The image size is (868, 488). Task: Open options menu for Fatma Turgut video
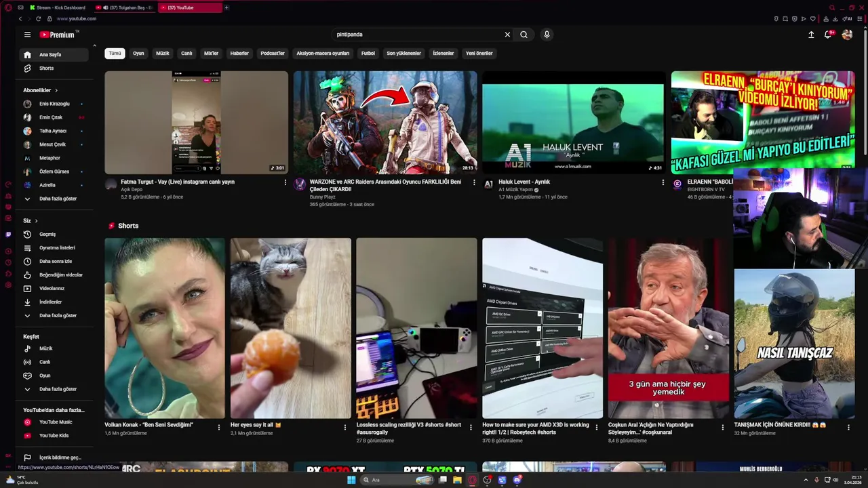tap(285, 182)
